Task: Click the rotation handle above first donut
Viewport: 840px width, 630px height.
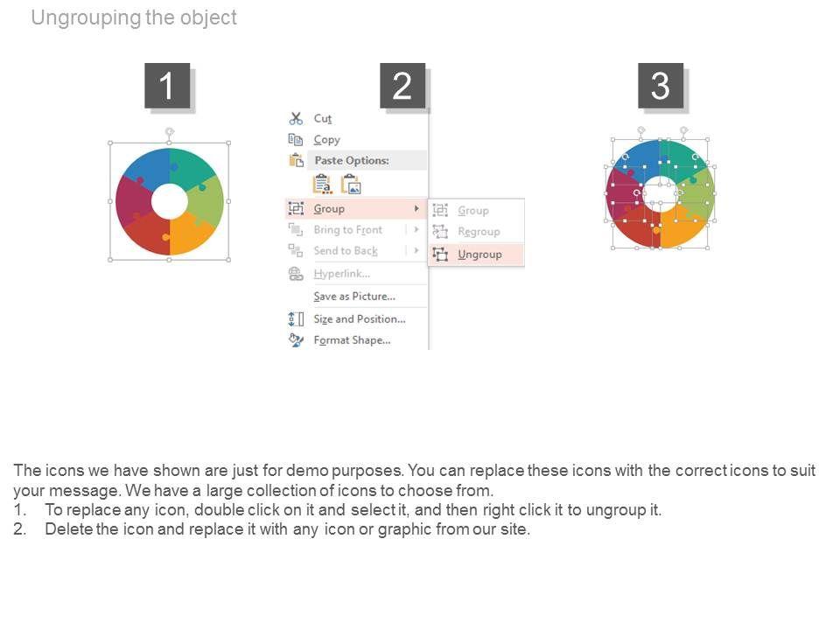Action: click(x=170, y=131)
